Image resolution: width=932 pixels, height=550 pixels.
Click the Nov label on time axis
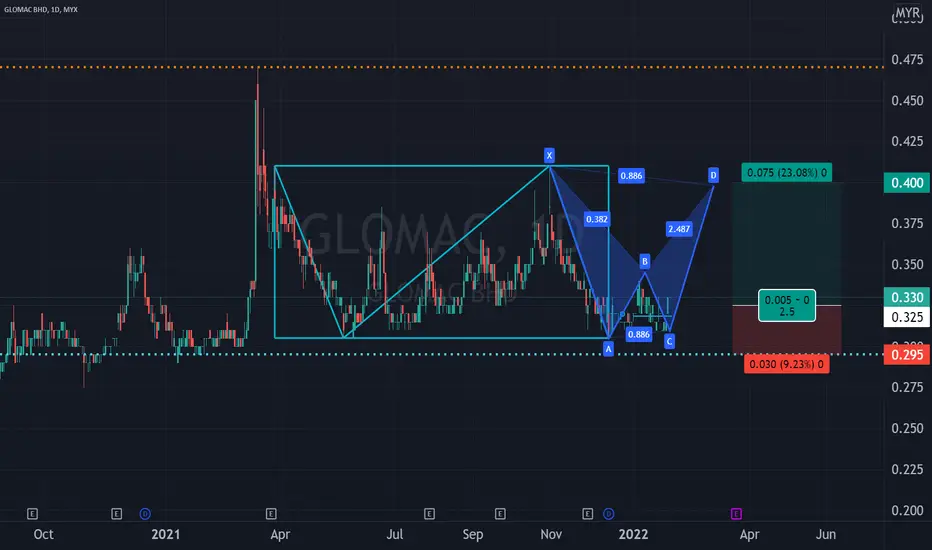pos(551,534)
